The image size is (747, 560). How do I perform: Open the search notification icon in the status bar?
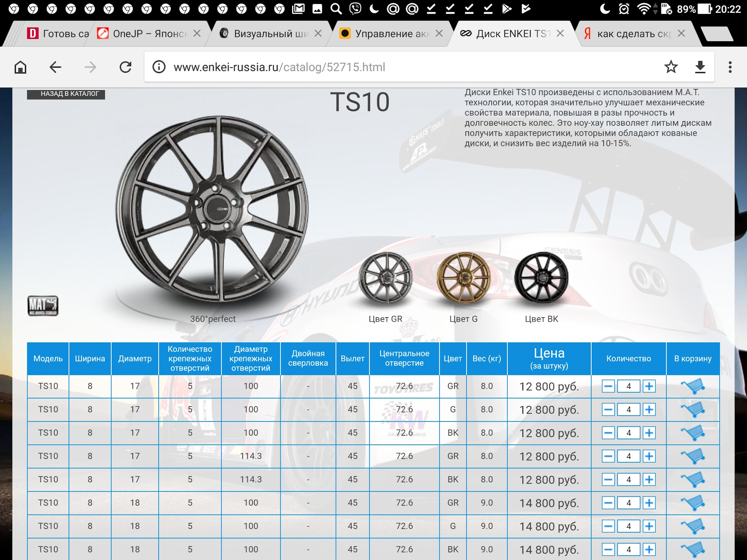(x=336, y=9)
